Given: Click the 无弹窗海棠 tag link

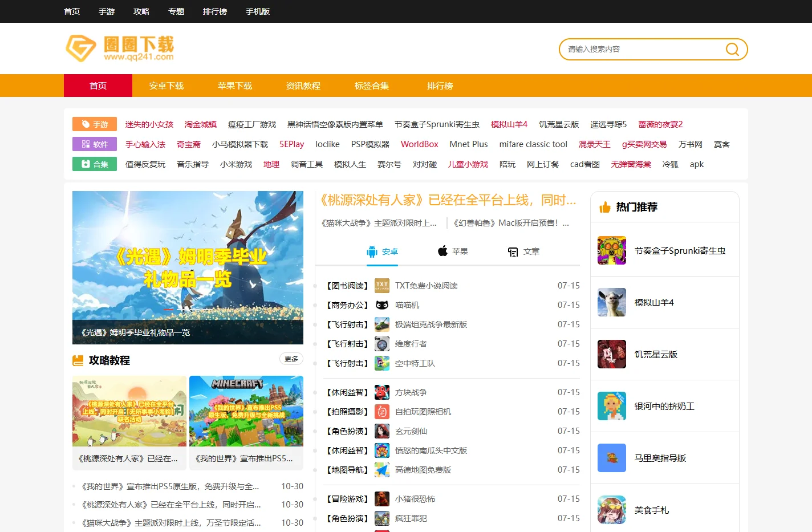Looking at the screenshot, I should [x=631, y=164].
